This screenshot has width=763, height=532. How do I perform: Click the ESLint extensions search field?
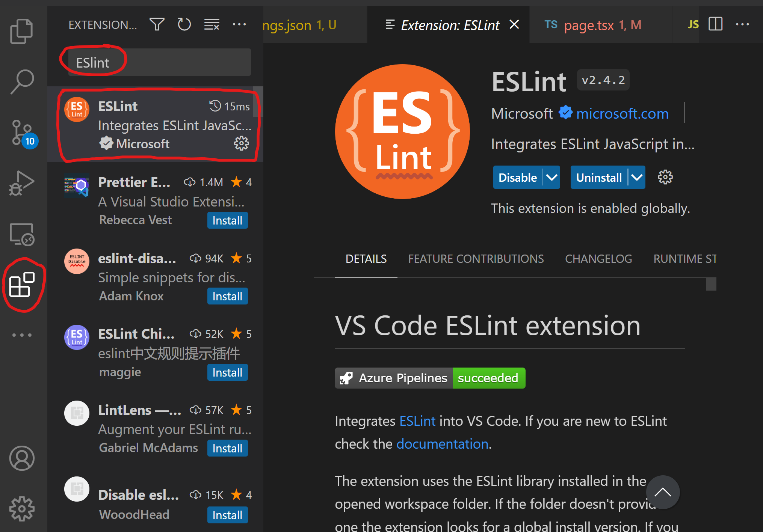159,62
